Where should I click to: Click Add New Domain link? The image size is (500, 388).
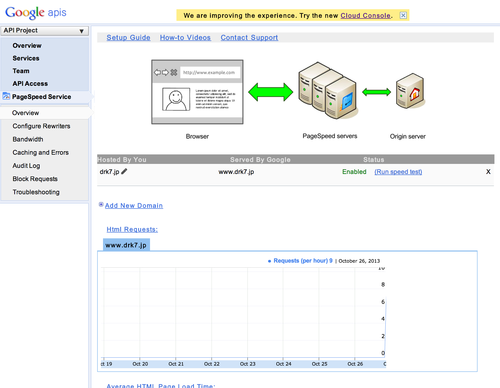pos(134,206)
